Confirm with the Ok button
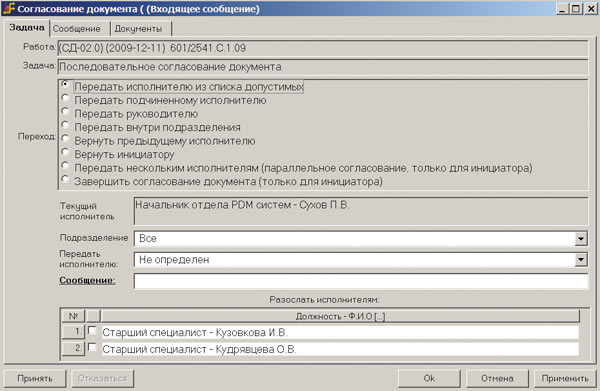Viewport: 600px width, 391px height. tap(429, 378)
